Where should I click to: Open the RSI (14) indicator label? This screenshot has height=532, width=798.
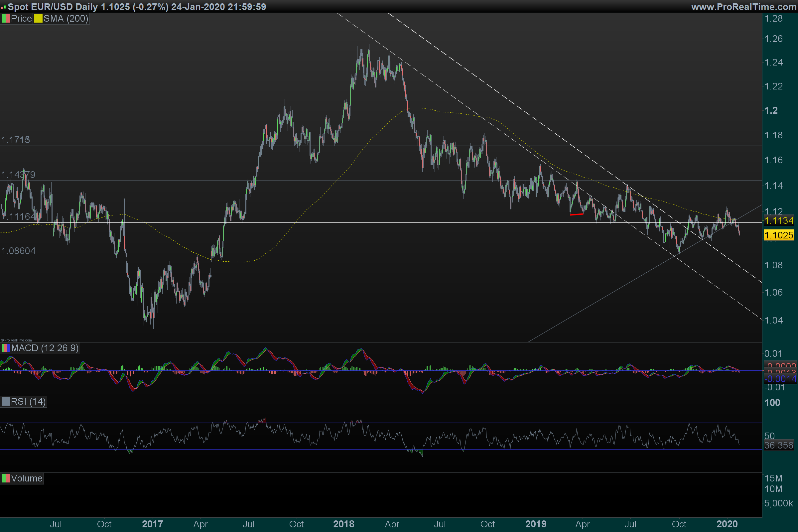click(x=28, y=402)
